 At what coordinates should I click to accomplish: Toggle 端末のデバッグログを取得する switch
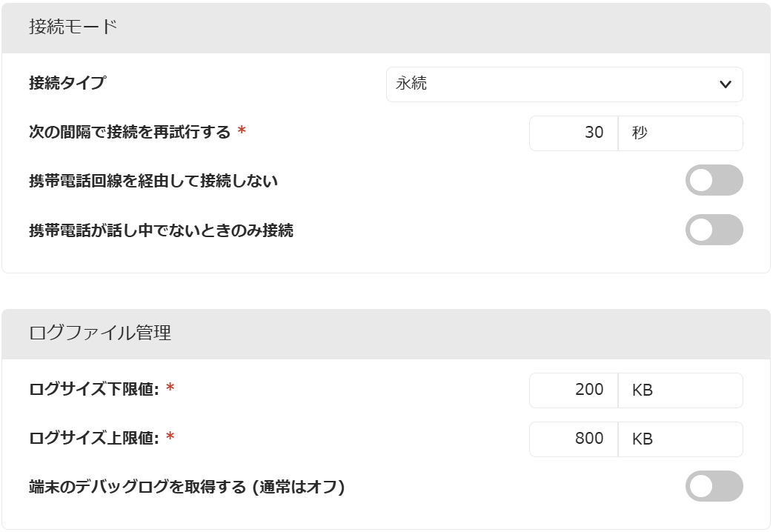[714, 485]
